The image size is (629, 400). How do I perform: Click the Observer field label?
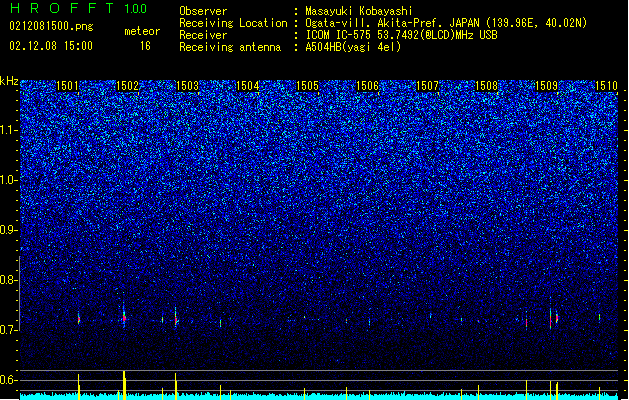click(x=203, y=11)
